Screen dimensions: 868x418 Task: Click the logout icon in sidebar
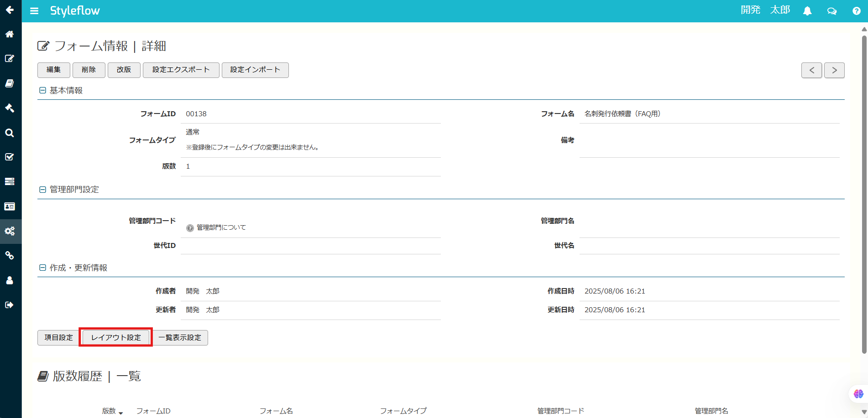coord(10,305)
